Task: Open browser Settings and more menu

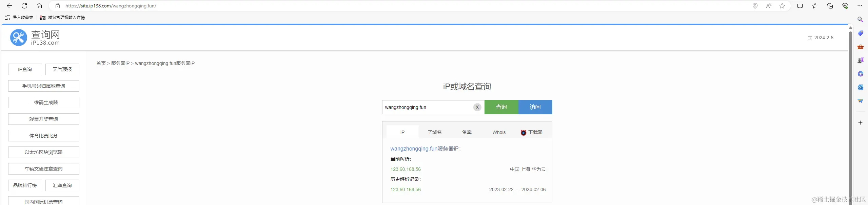Action: [x=860, y=6]
